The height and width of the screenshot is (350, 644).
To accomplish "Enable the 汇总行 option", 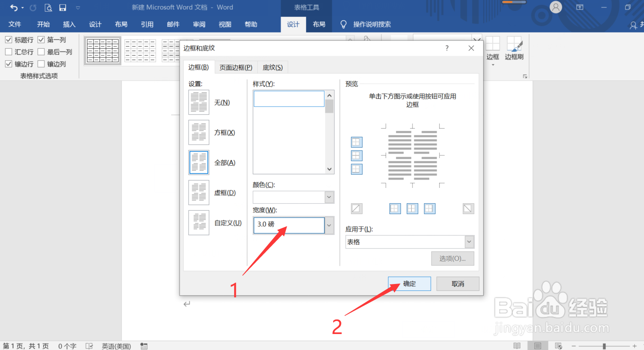I will pos(9,51).
